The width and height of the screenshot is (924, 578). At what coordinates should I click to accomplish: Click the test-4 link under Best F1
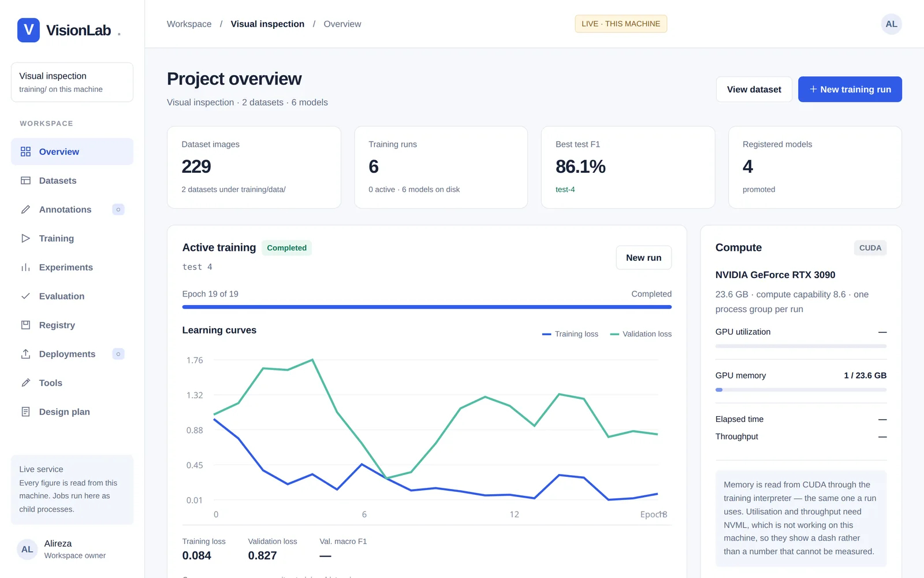(x=565, y=190)
